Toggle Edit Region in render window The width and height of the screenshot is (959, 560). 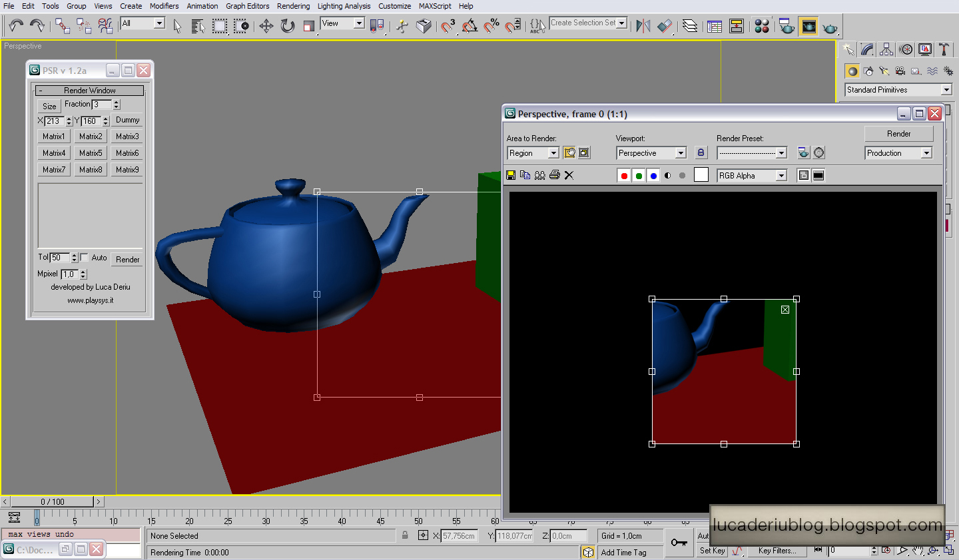pos(570,152)
